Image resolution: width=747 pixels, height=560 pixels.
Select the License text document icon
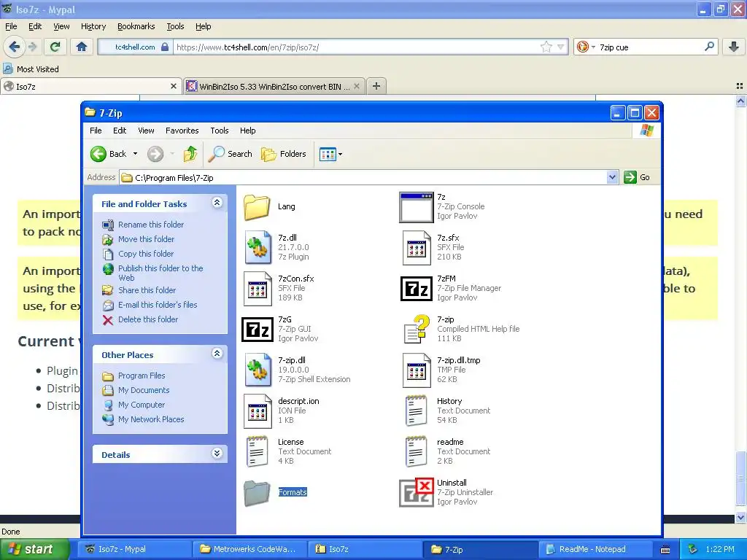pyautogui.click(x=258, y=451)
